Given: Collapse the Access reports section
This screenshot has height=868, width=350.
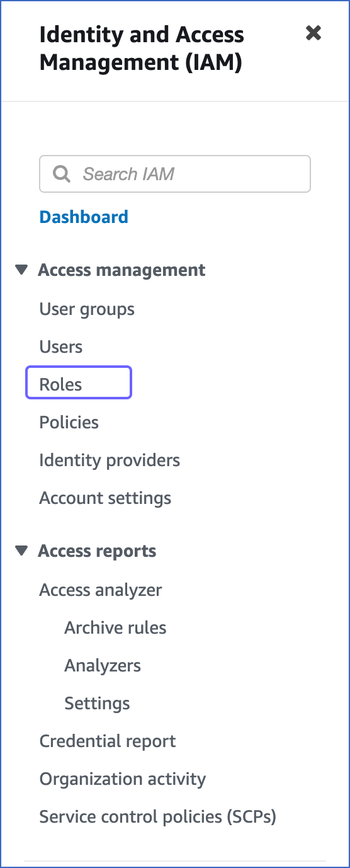Looking at the screenshot, I should (x=22, y=551).
